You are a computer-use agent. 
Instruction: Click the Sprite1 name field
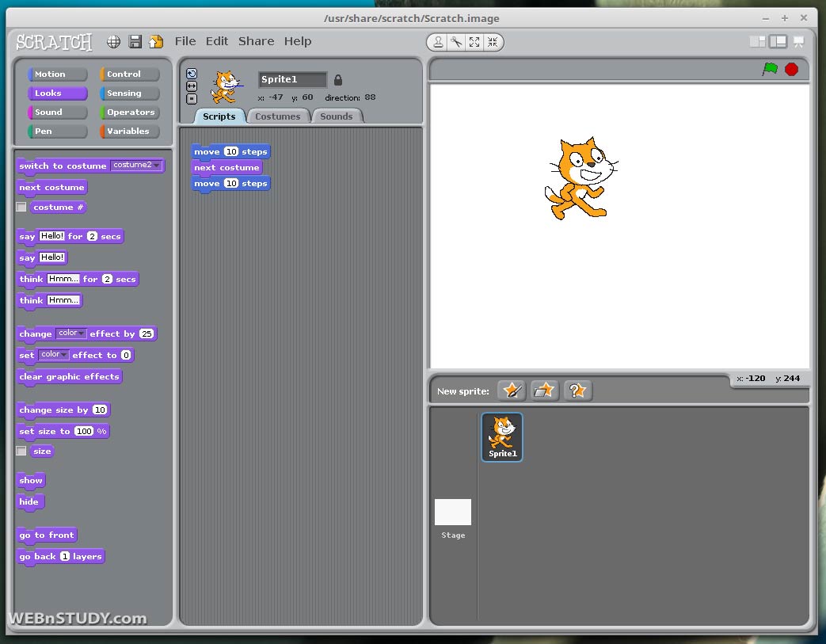292,79
